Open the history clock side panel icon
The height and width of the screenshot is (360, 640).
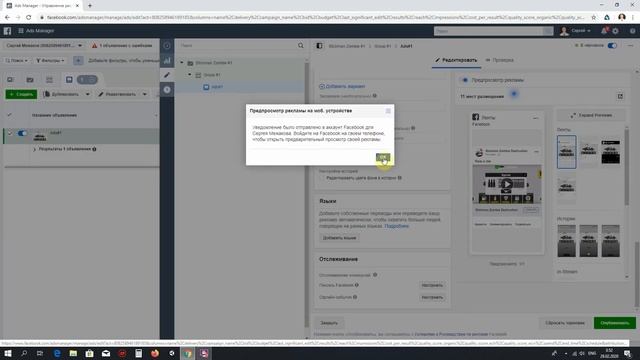(167, 90)
